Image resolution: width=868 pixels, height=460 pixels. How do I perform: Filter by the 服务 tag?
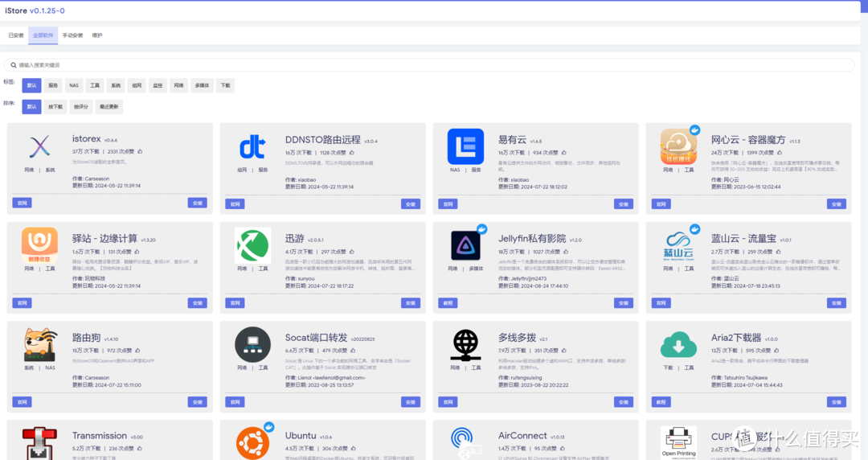52,85
